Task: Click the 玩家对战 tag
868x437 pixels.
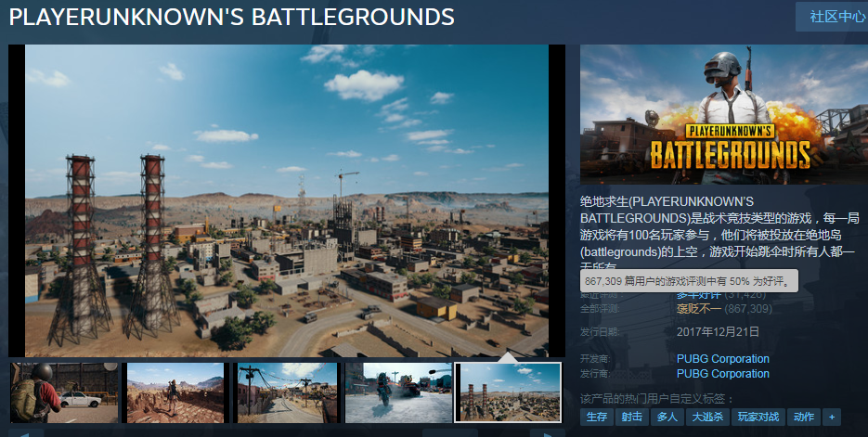Action: pos(758,418)
